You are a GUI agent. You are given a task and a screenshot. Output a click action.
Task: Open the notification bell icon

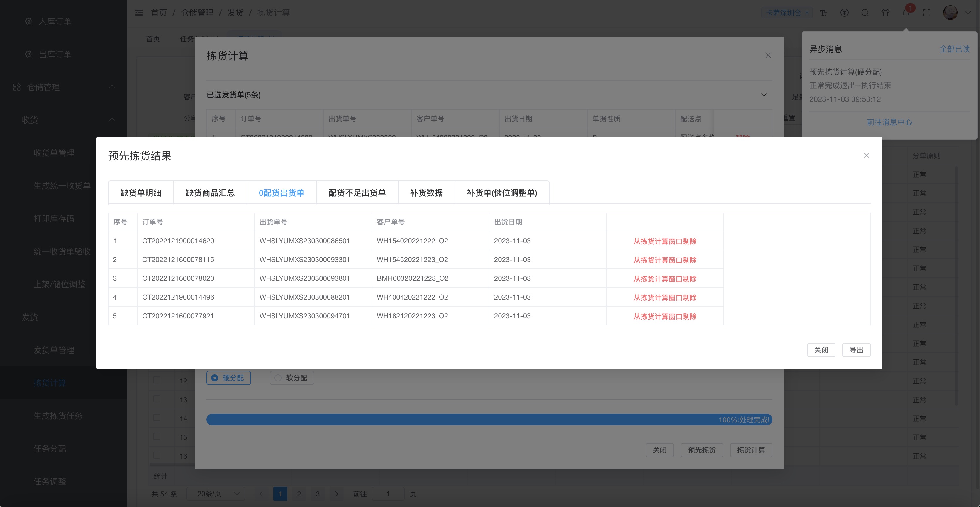click(x=906, y=13)
